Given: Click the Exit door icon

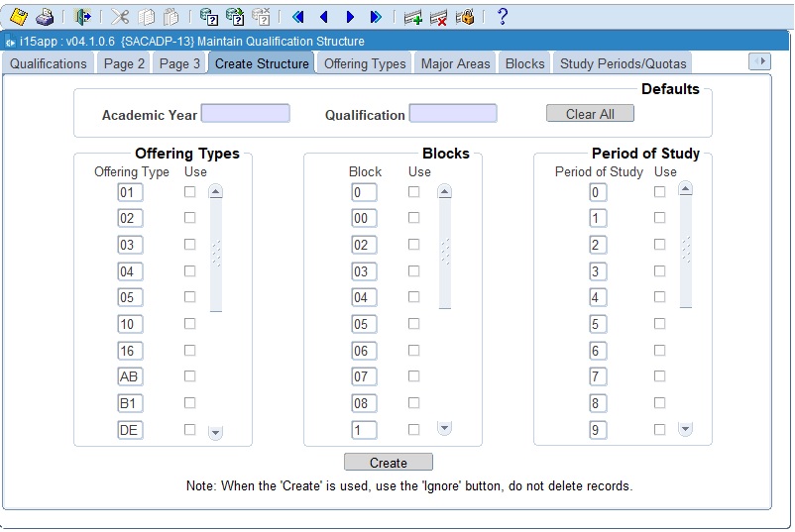Looking at the screenshot, I should (83, 16).
